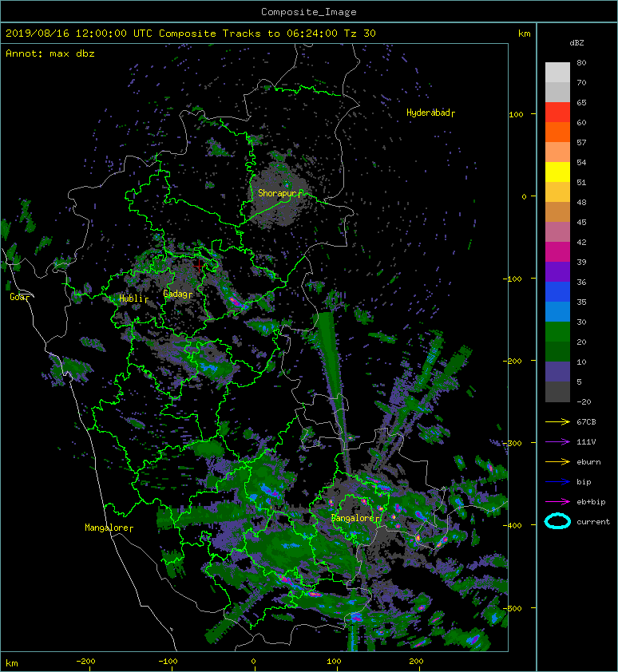Click the eb+bip legend label

pos(591,502)
